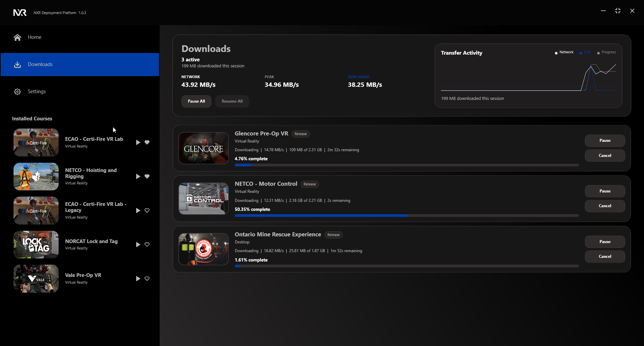Click the Pause All button
Screen dimensions: 644x346
pyautogui.click(x=196, y=101)
